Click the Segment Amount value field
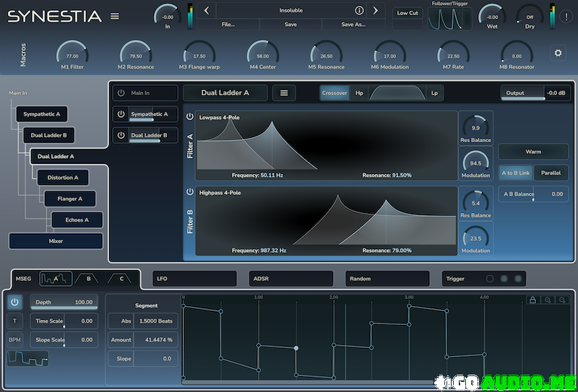The width and height of the screenshot is (578, 392). pos(155,340)
